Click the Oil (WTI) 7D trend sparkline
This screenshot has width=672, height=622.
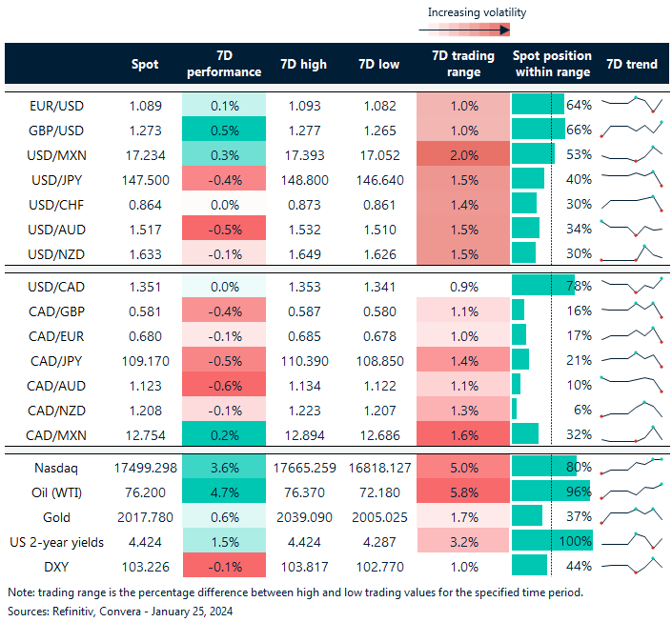(631, 491)
